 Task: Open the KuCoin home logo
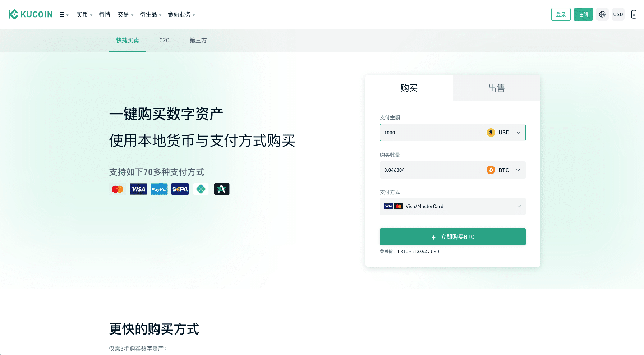click(31, 14)
